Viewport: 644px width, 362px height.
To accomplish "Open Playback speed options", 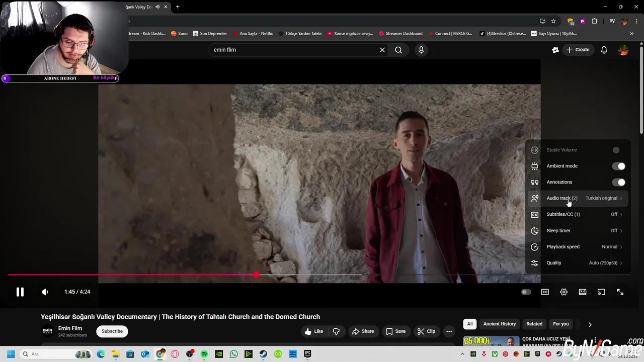I will pyautogui.click(x=578, y=246).
